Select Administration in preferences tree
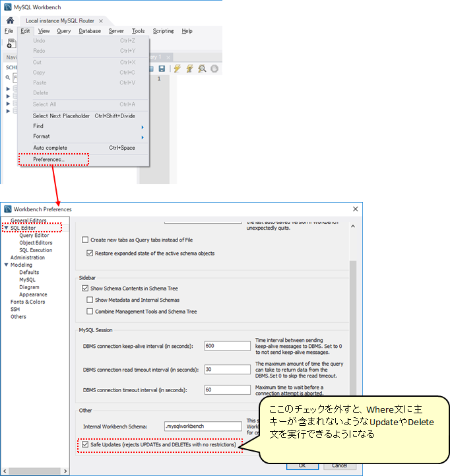This screenshot has width=450, height=476. (28, 257)
